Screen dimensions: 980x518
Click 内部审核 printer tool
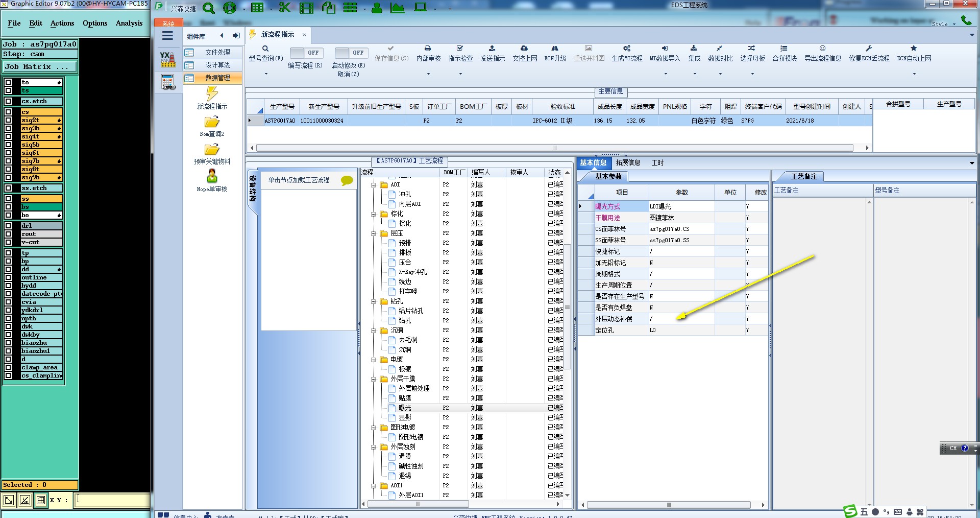coord(428,53)
